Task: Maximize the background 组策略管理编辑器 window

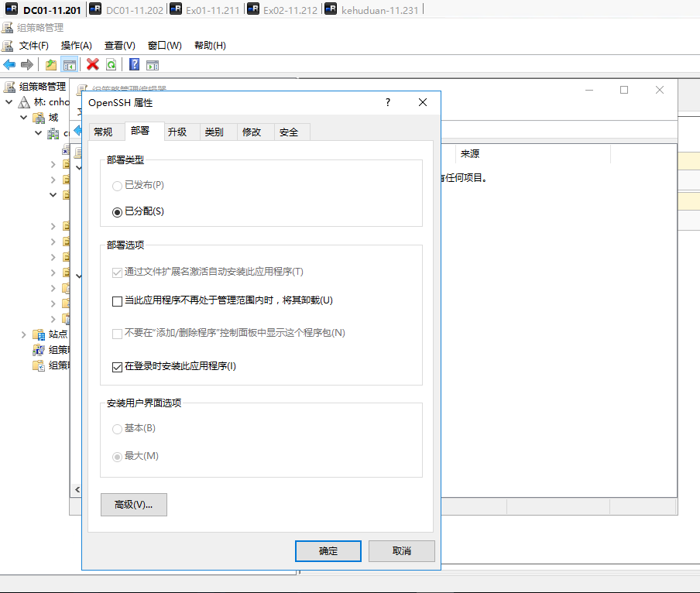Action: click(624, 90)
